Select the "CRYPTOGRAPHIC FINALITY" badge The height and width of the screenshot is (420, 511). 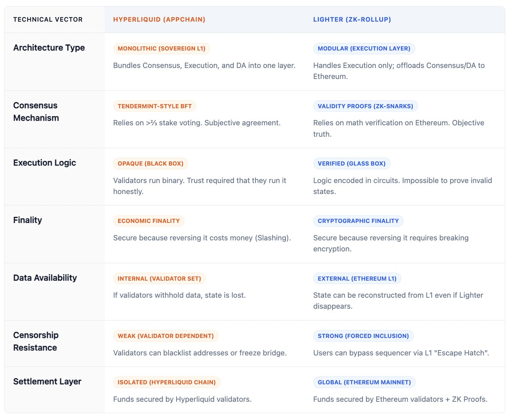[x=358, y=221]
